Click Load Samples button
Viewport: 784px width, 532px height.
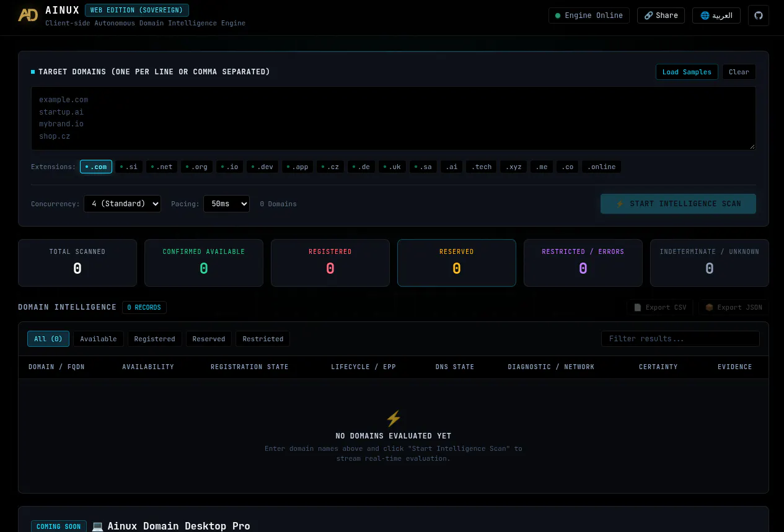point(687,72)
